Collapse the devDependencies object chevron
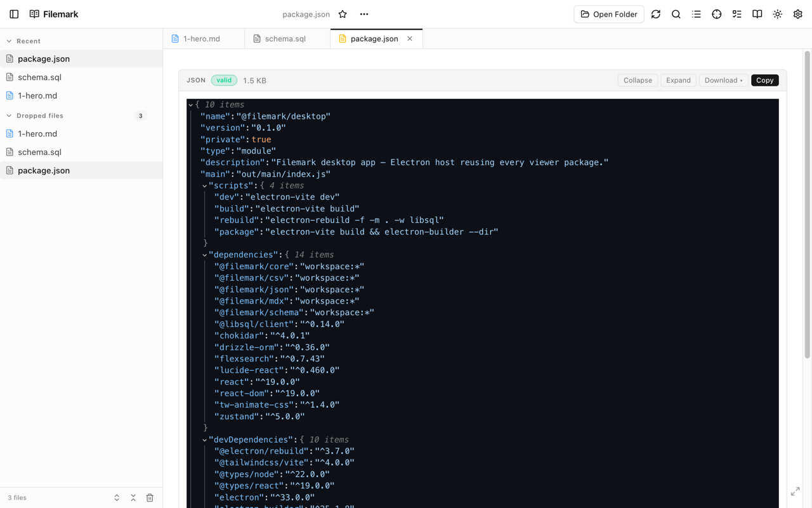 (x=204, y=440)
